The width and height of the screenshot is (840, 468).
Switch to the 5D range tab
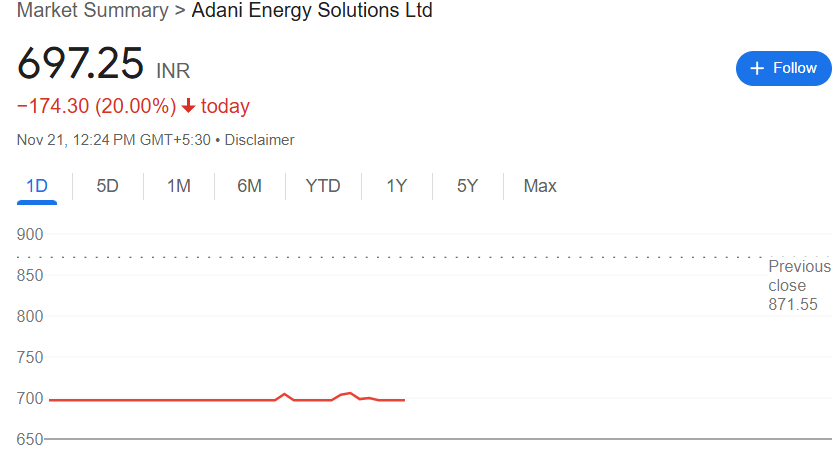click(x=107, y=186)
